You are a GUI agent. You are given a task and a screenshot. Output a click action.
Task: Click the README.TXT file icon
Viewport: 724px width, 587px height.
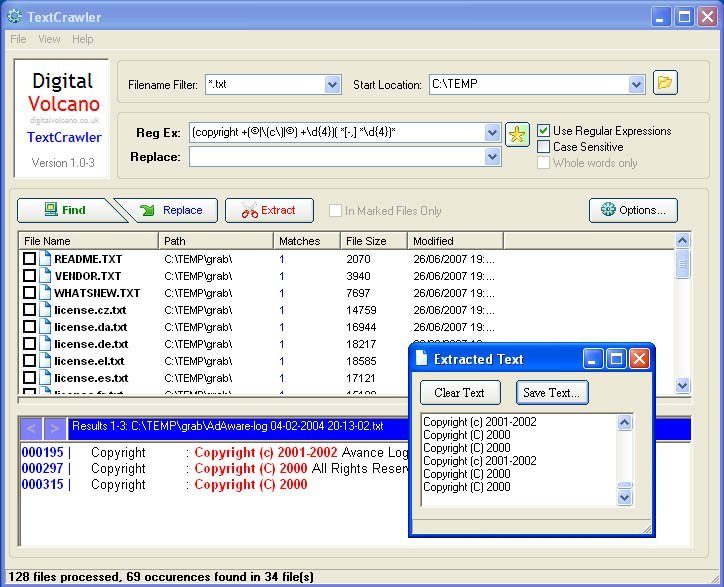45,259
